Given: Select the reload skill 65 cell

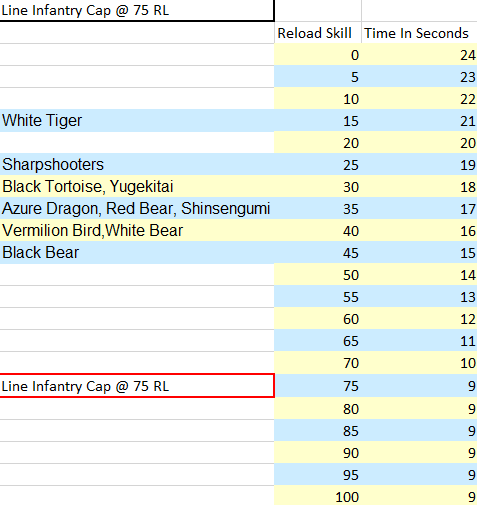Looking at the screenshot, I should pyautogui.click(x=318, y=341).
